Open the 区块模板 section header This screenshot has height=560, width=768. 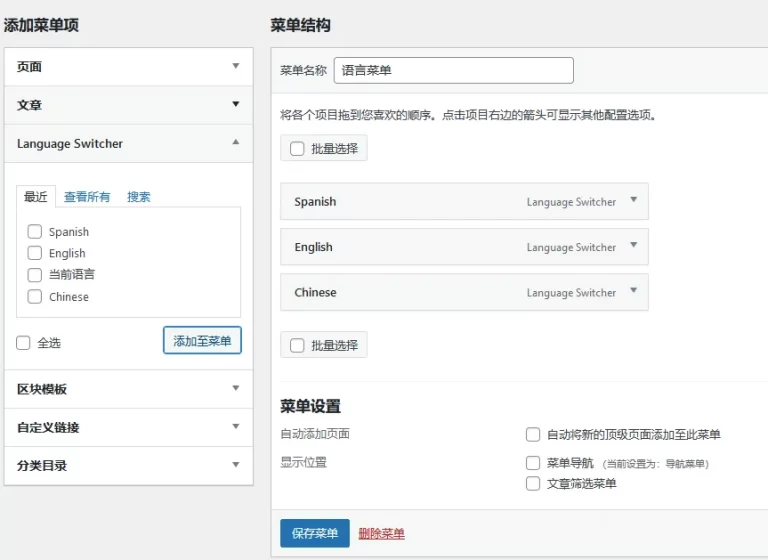pos(128,389)
